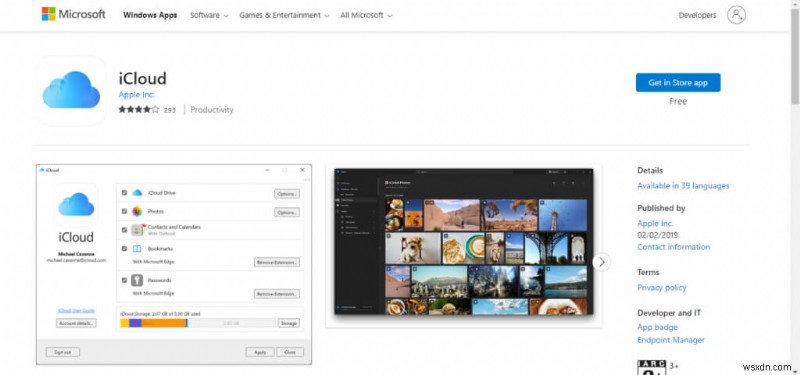Open the Endpoint Manager link
The width and height of the screenshot is (800, 375).
(671, 340)
